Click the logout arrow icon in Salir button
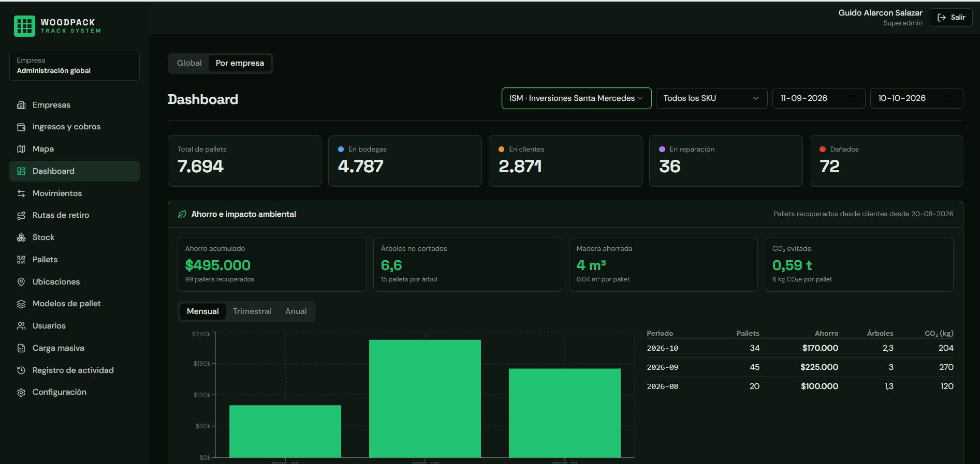980x464 pixels. (942, 18)
